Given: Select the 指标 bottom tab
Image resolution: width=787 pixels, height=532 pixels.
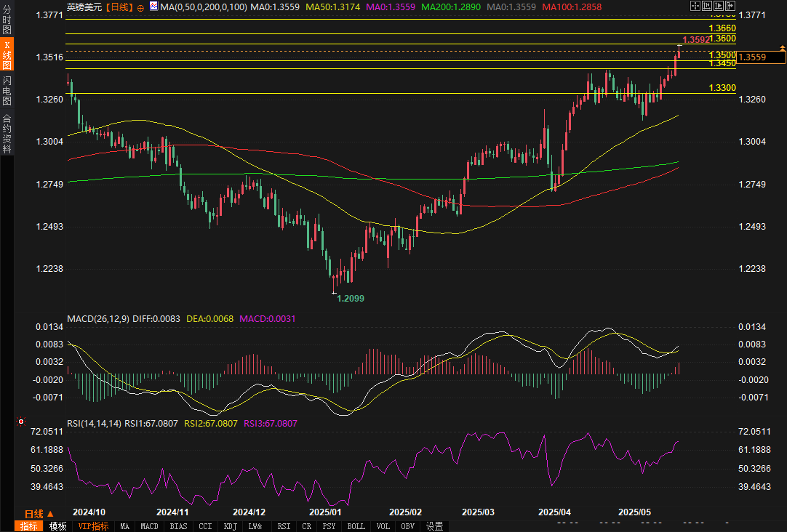Looking at the screenshot, I should pos(28,526).
